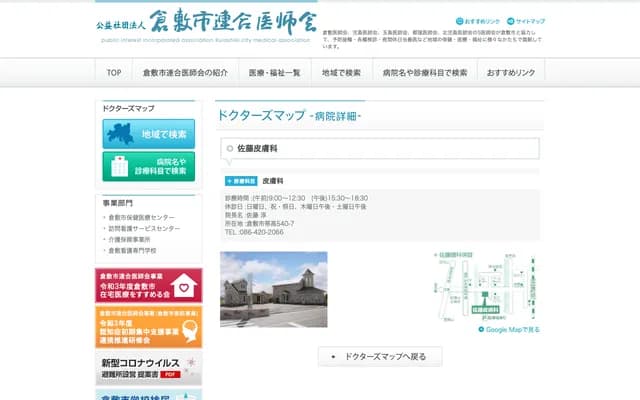Open the サイトマップ header link
640x400 pixels.
526,21
